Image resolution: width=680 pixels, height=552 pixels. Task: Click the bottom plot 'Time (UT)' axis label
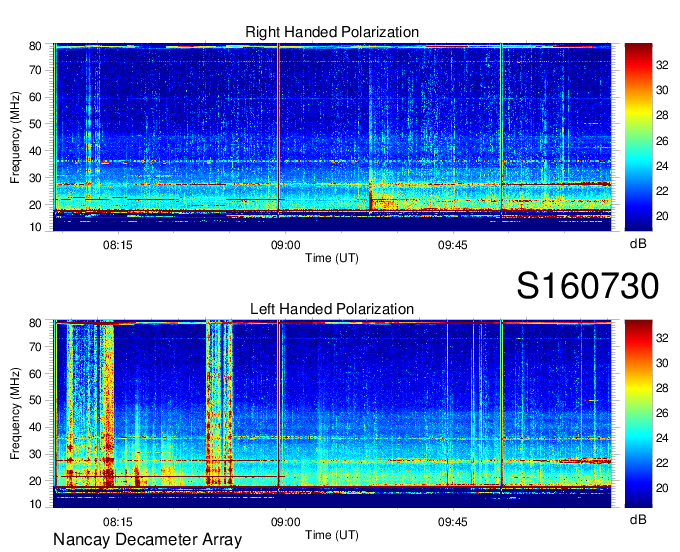coord(332,535)
